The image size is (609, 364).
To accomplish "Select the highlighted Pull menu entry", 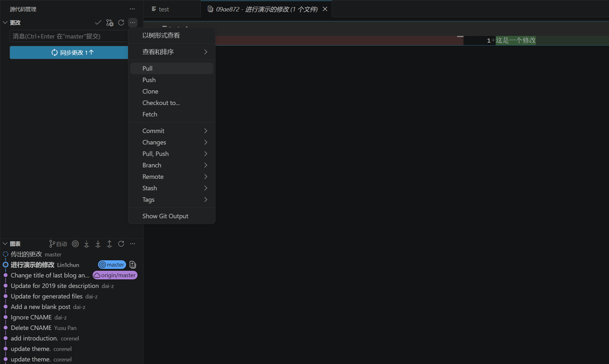I will pos(172,68).
